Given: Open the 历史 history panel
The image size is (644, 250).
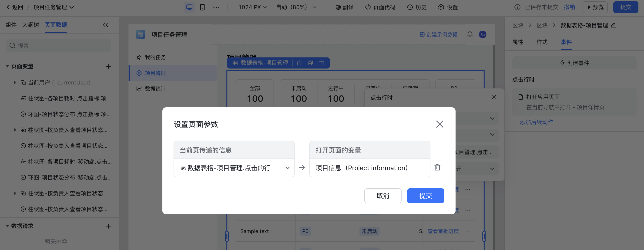Looking at the screenshot, I should pos(416,7).
